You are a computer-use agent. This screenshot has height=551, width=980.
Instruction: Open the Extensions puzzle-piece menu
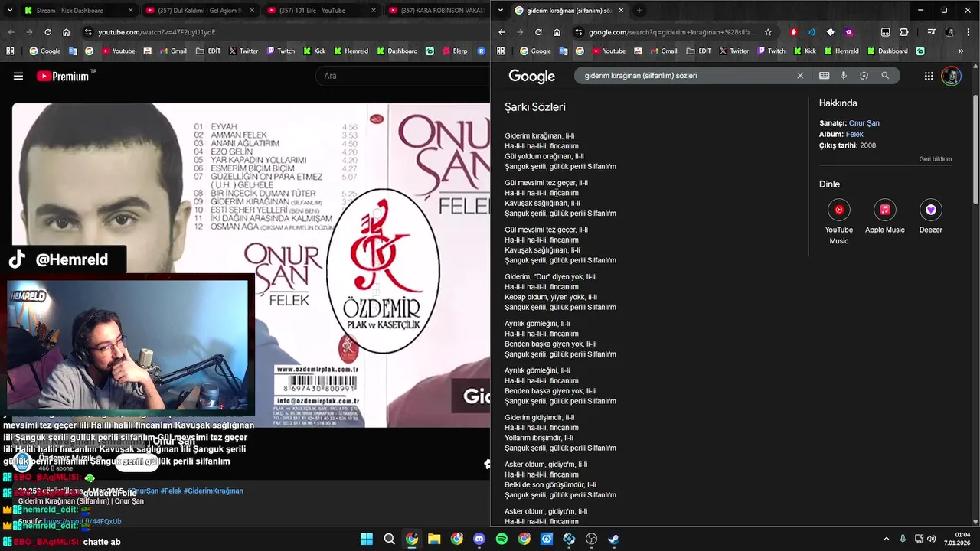coord(904,32)
